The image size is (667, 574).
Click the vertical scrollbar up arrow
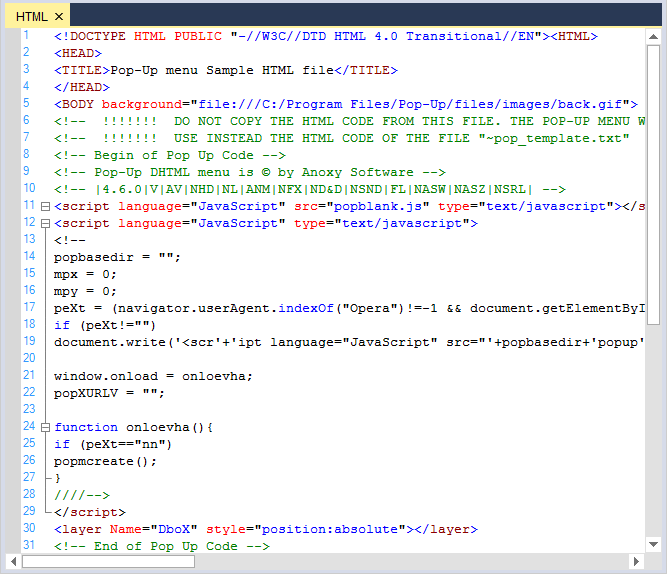(653, 37)
